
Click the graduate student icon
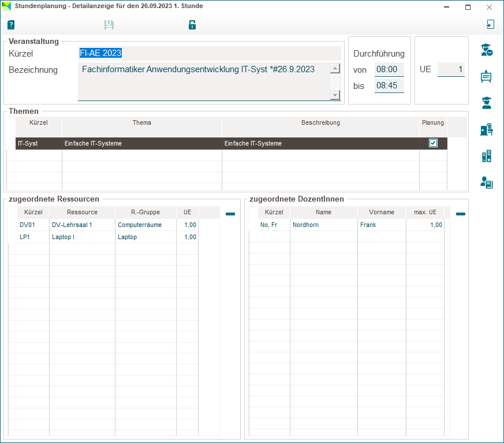pyautogui.click(x=486, y=103)
